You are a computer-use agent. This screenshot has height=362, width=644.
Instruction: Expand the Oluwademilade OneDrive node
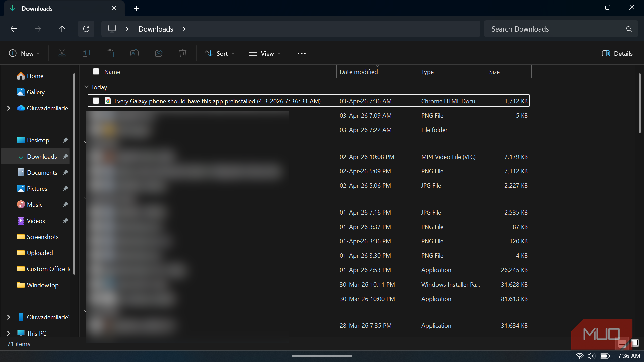[9, 108]
